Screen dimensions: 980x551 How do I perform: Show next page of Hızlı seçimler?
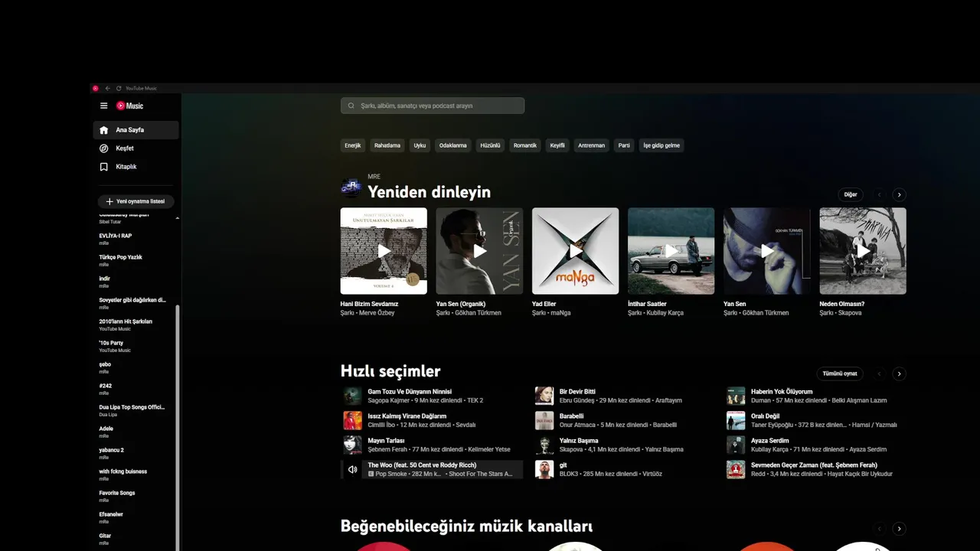click(x=900, y=374)
